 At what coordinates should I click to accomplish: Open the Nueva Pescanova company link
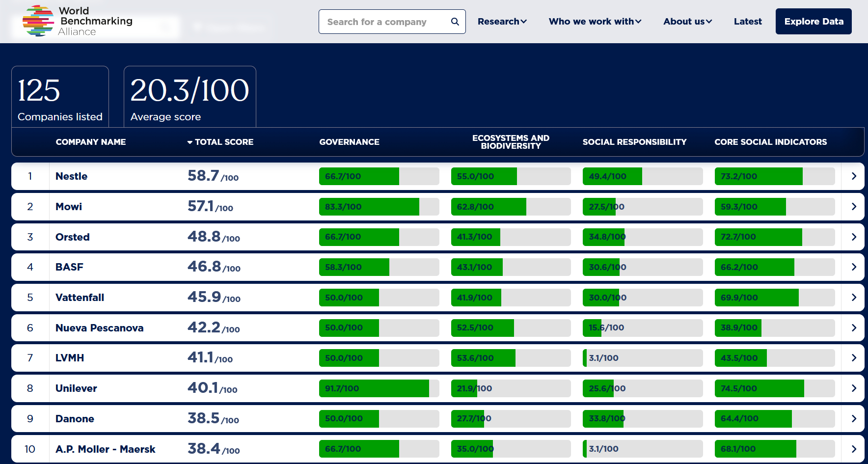99,328
